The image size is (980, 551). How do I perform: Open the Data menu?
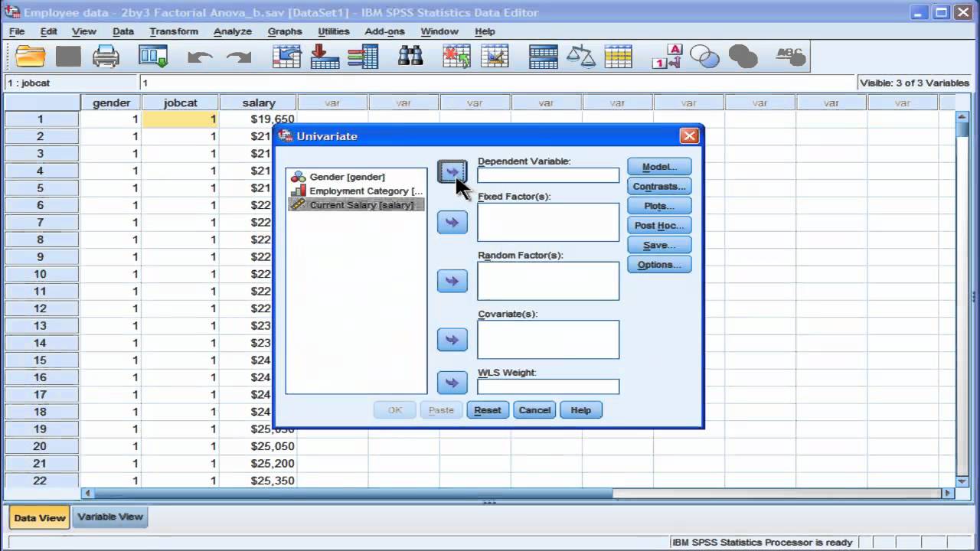pyautogui.click(x=123, y=31)
